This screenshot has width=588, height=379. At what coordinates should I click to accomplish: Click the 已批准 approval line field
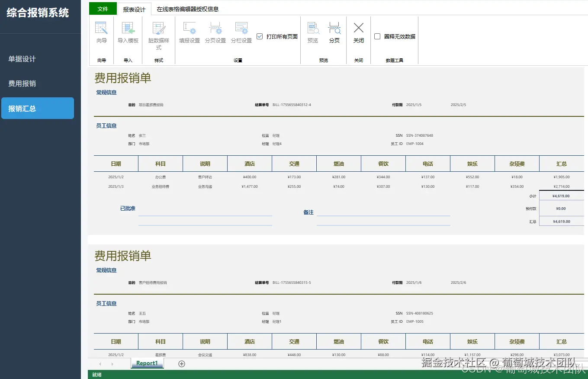pyautogui.click(x=205, y=211)
